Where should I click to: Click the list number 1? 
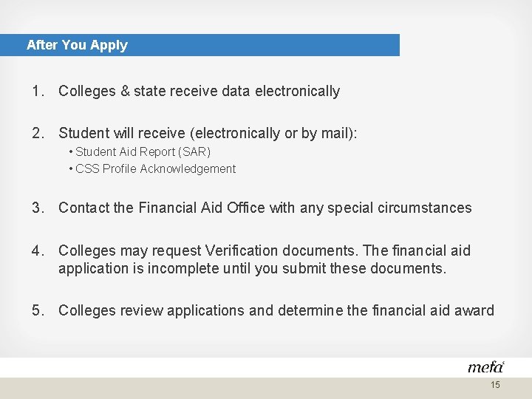click(x=37, y=92)
